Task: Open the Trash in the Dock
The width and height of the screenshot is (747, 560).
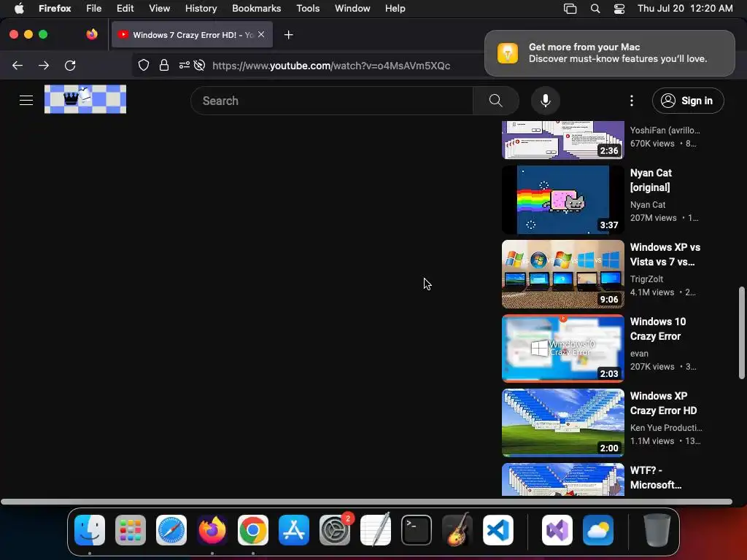Action: tap(657, 530)
